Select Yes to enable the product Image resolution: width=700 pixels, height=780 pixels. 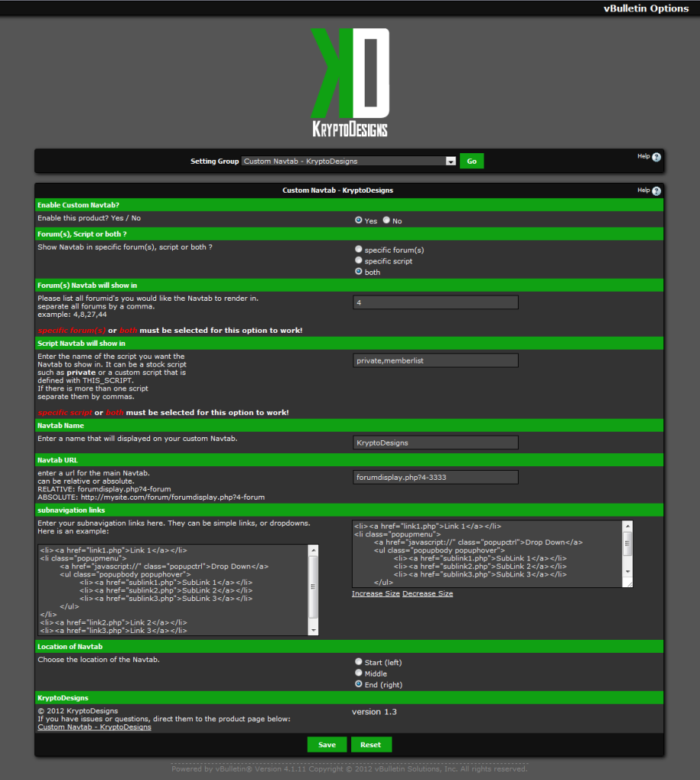358,220
